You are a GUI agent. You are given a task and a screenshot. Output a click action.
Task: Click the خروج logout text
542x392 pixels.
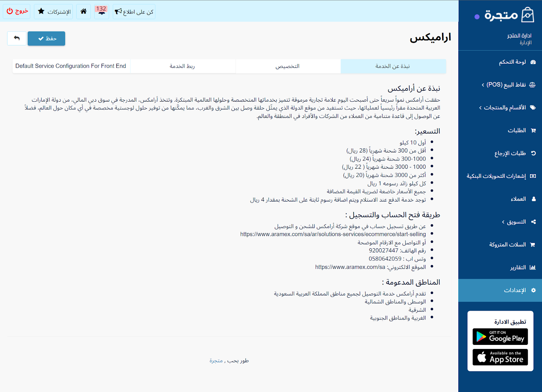click(x=22, y=11)
